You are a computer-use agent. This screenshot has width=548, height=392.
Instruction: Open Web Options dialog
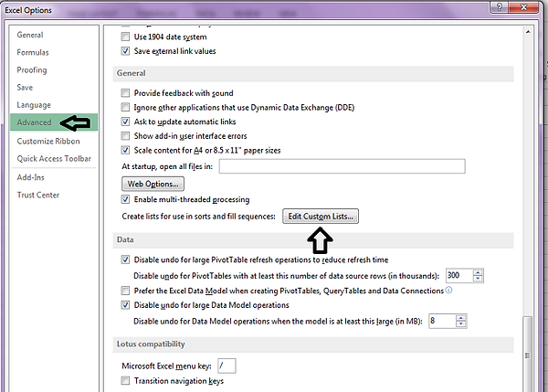tap(153, 184)
